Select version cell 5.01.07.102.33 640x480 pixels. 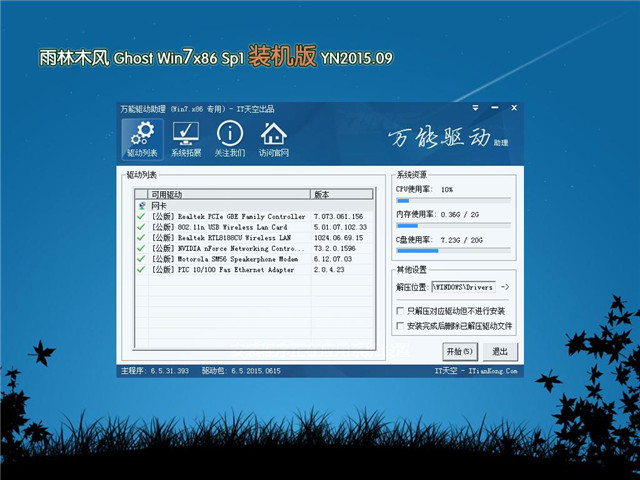point(340,227)
